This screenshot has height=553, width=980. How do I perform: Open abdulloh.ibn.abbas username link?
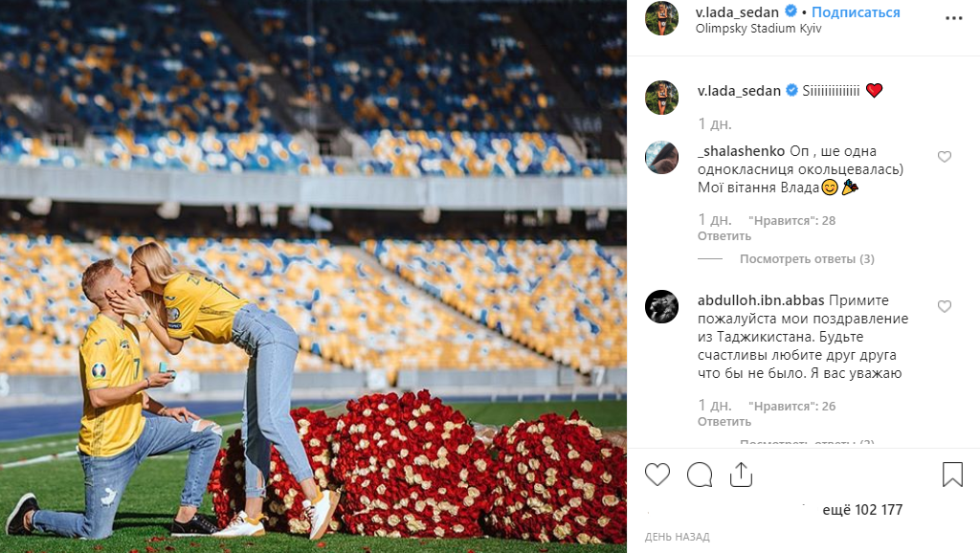761,300
